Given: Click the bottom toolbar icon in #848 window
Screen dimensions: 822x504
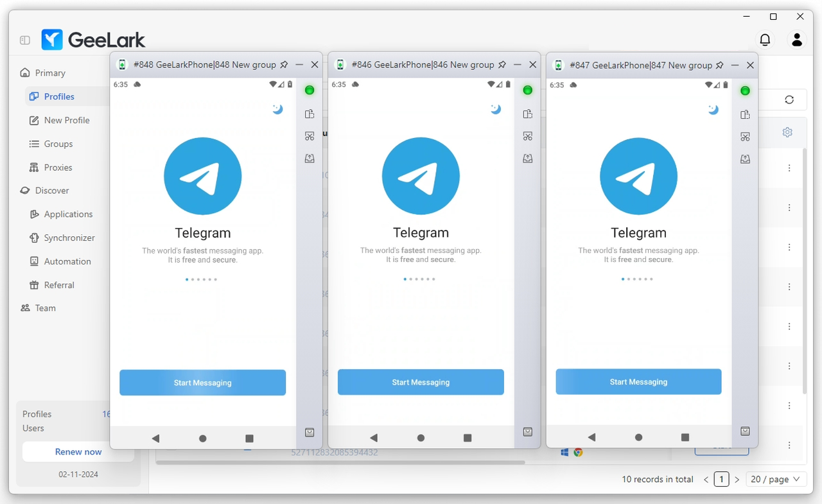Looking at the screenshot, I should click(310, 433).
